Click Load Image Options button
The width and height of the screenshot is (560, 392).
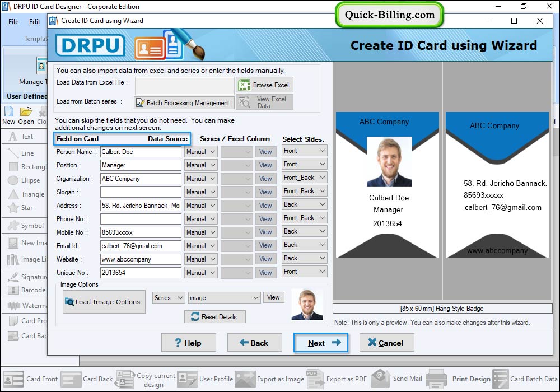point(104,302)
